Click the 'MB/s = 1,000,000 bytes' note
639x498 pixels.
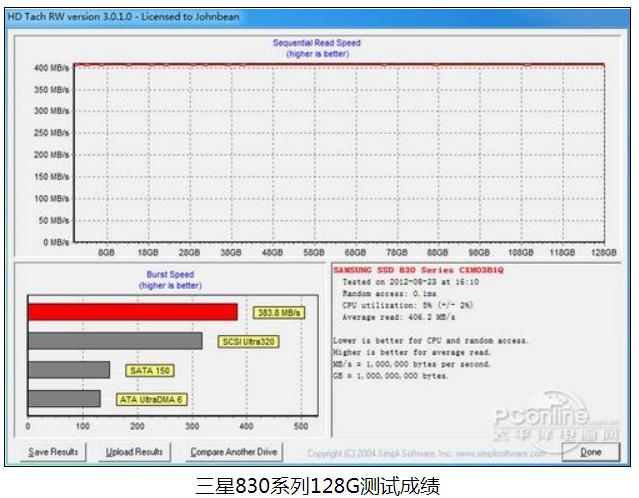[412, 364]
